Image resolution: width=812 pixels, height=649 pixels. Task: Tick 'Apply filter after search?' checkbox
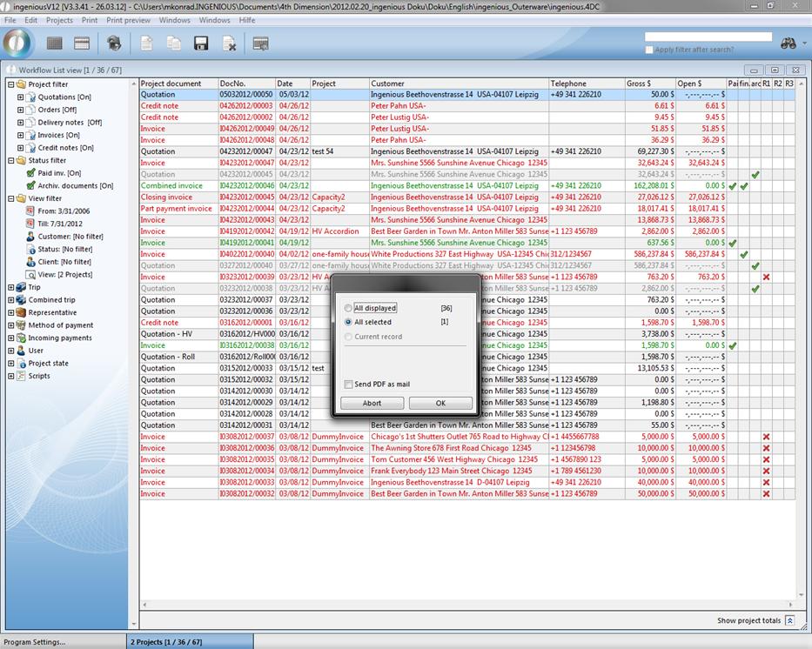[649, 50]
